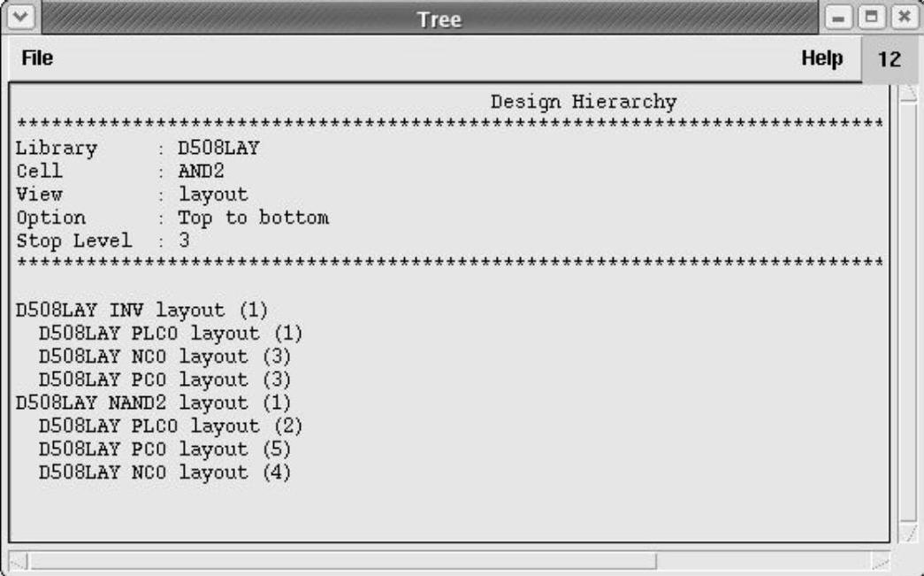Open the File menu
This screenshot has height=576, width=924.
[36, 59]
